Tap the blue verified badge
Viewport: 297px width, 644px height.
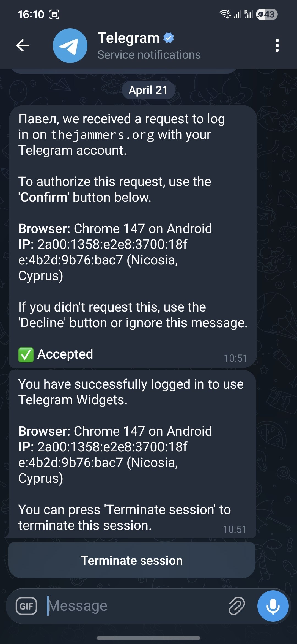tap(169, 38)
